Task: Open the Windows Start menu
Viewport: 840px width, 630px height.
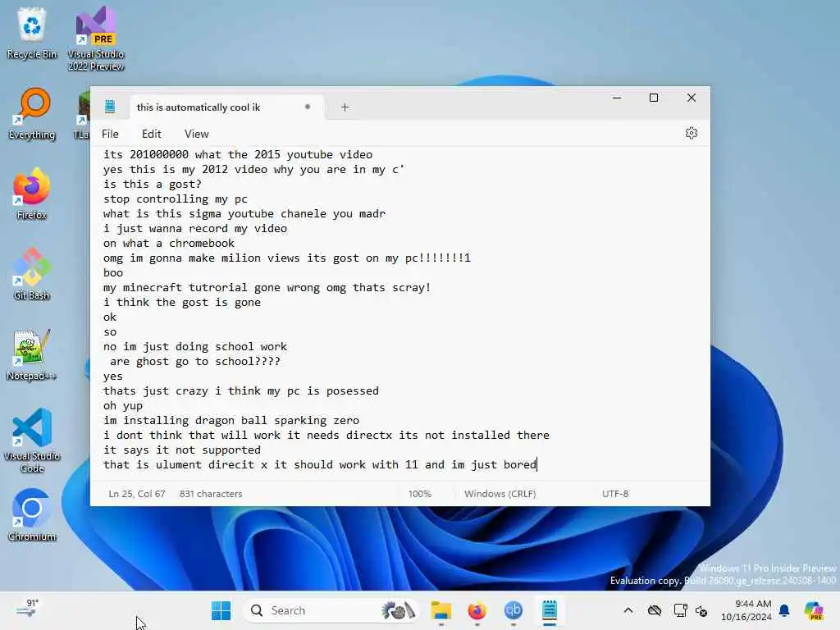Action: pos(221,610)
